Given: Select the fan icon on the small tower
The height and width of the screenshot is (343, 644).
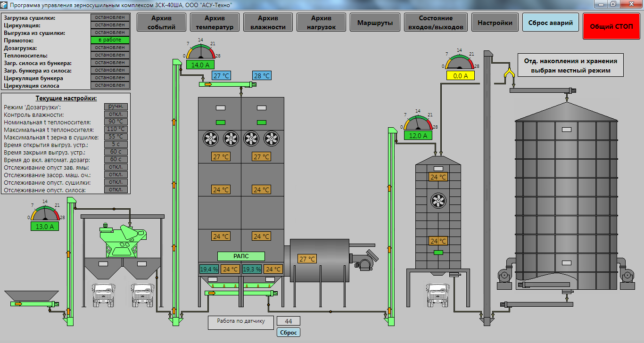Looking at the screenshot, I should tap(438, 202).
